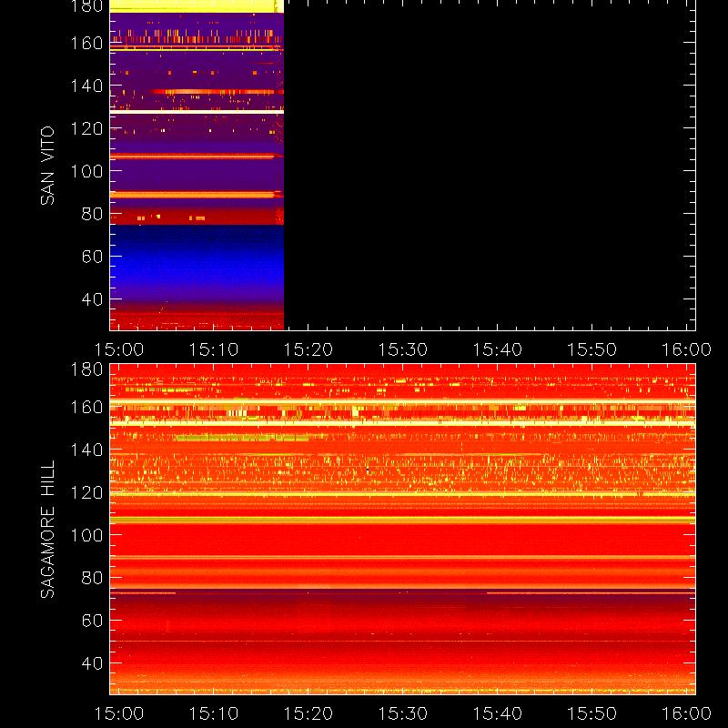This screenshot has width=728, height=728.
Task: Click 15:20 time label under San Vito plot
Action: click(308, 349)
